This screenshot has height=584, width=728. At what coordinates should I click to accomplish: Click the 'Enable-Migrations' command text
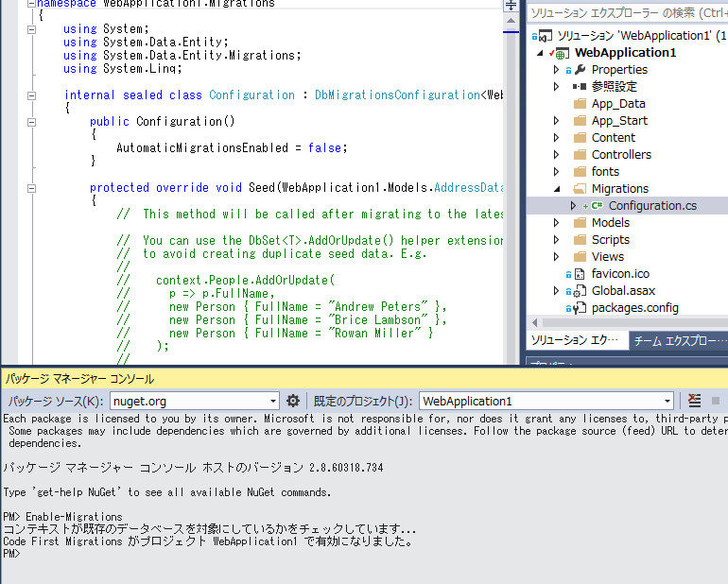pyautogui.click(x=74, y=517)
